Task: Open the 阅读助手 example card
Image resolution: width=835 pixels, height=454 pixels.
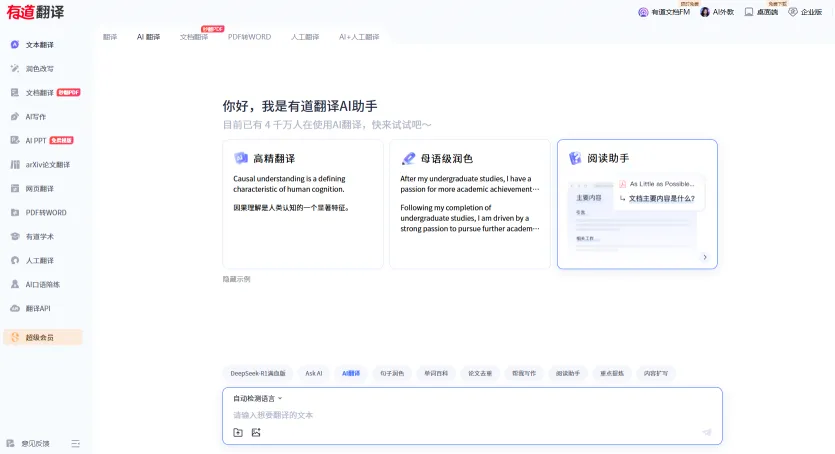Action: point(637,204)
